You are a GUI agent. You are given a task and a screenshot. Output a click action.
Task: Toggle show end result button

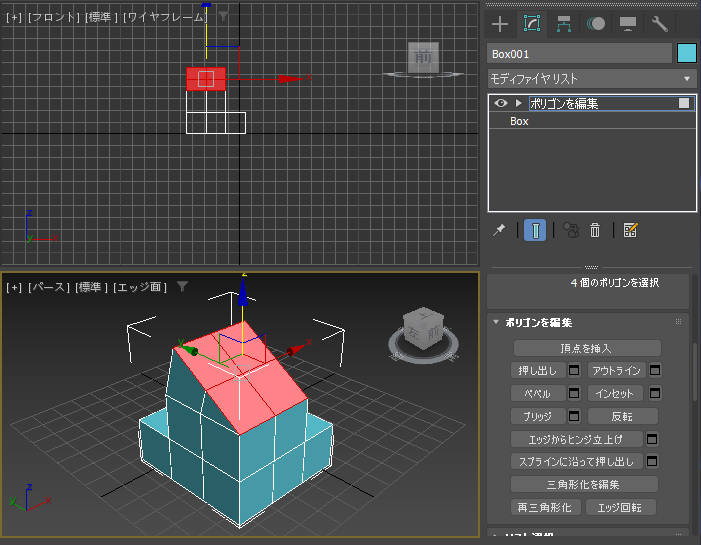(x=535, y=230)
